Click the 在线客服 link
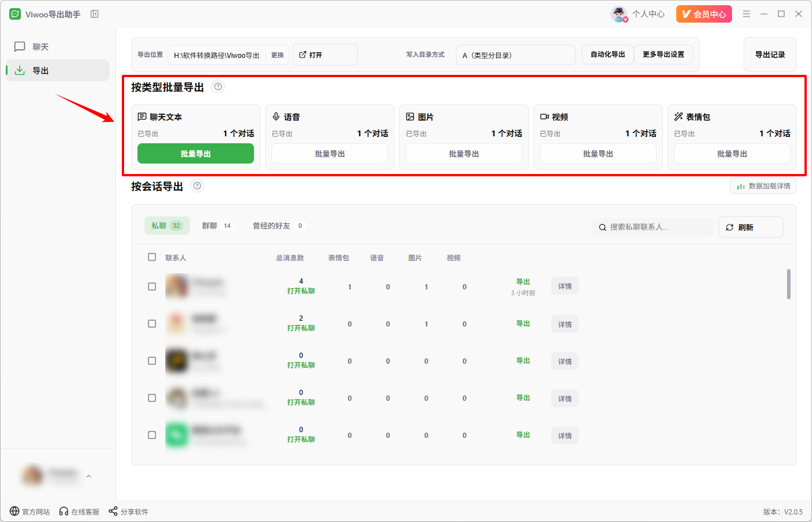Viewport: 812px width, 522px height. point(85,512)
